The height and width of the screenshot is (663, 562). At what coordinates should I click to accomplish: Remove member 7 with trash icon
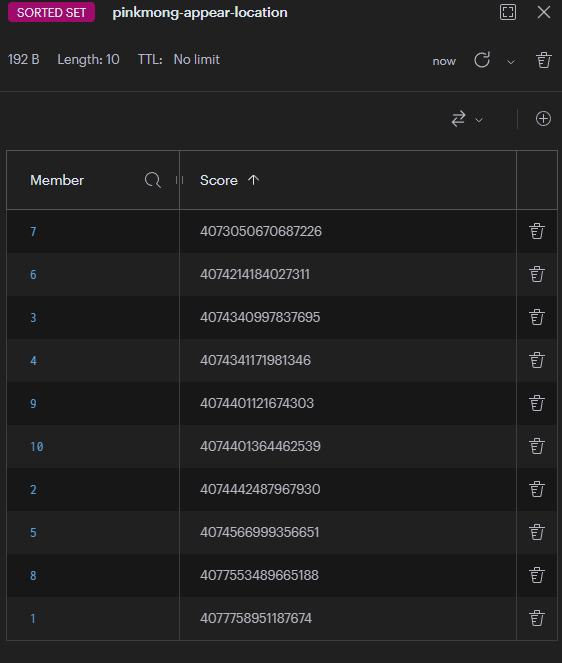coord(537,231)
